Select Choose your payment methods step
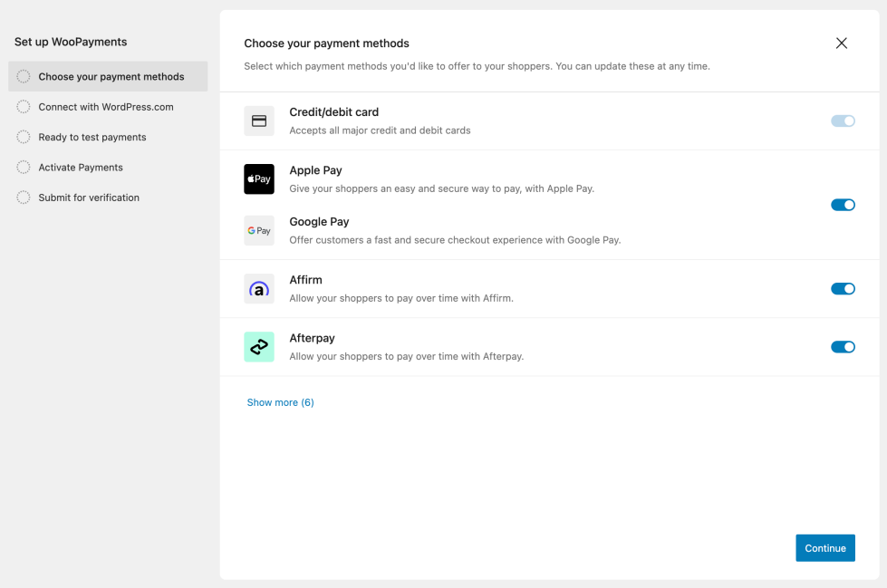 click(x=111, y=77)
